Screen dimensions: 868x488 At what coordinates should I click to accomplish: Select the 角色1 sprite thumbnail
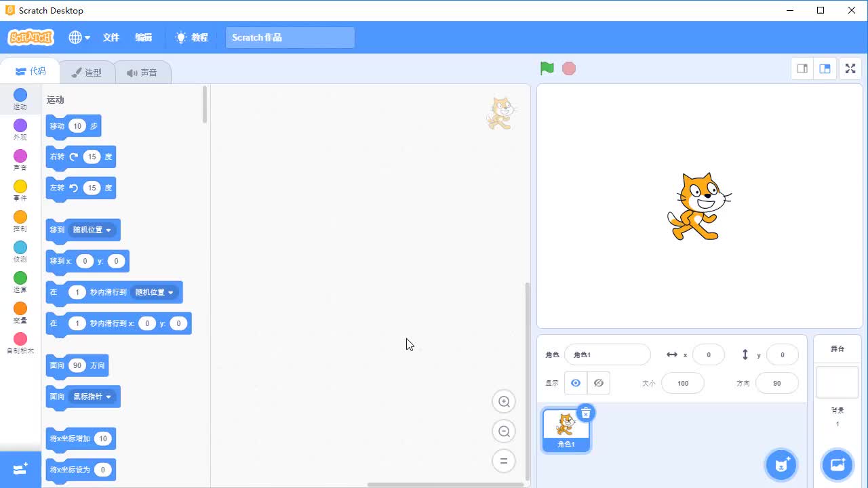(566, 431)
